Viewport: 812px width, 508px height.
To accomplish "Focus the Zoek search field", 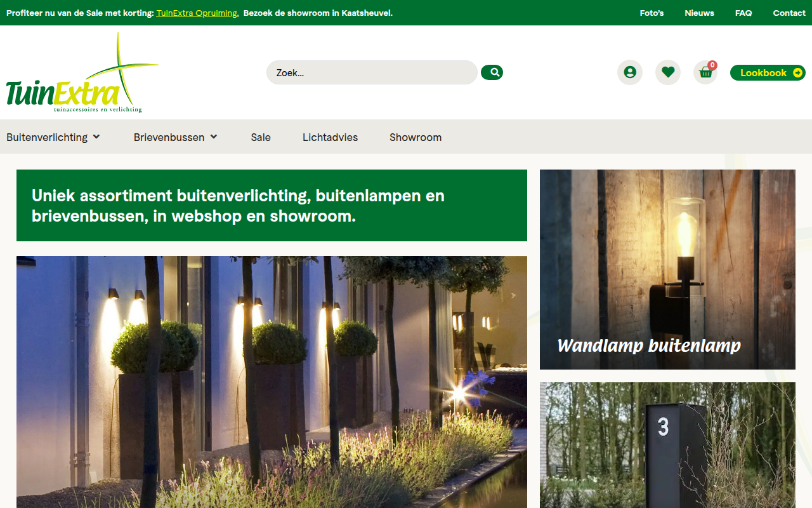I will (372, 72).
